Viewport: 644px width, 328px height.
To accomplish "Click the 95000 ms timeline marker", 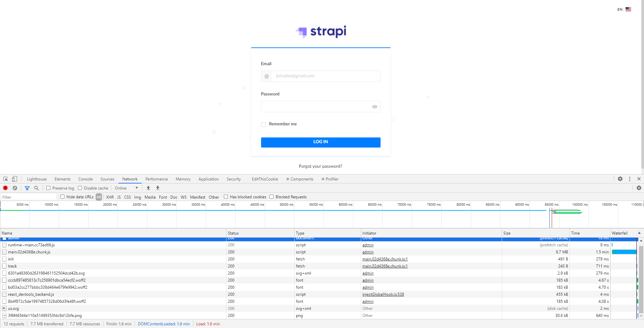I will (551, 205).
